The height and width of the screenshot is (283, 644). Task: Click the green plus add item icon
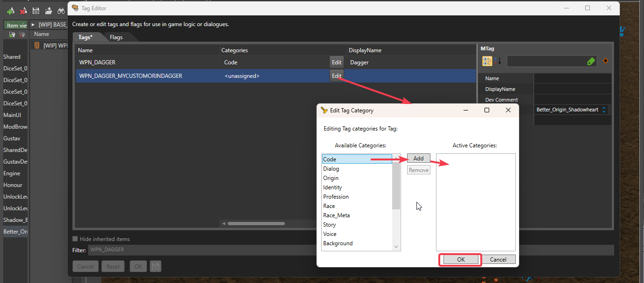point(10,11)
